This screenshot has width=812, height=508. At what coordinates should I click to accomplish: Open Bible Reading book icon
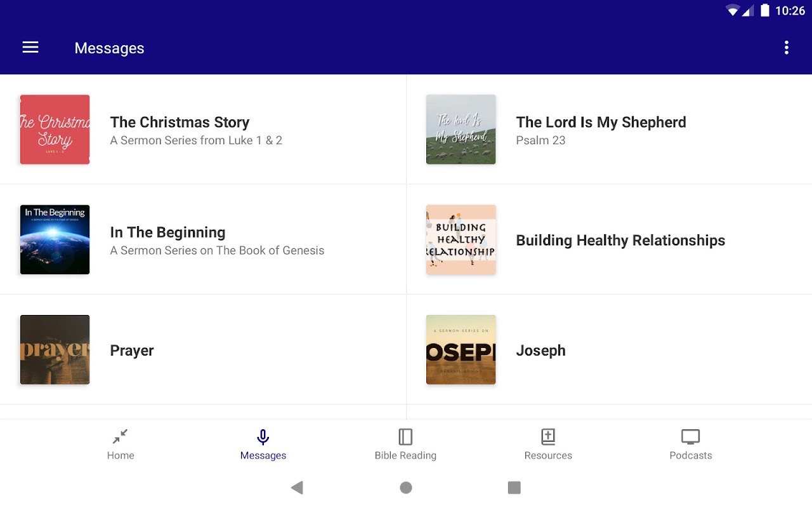pos(405,437)
